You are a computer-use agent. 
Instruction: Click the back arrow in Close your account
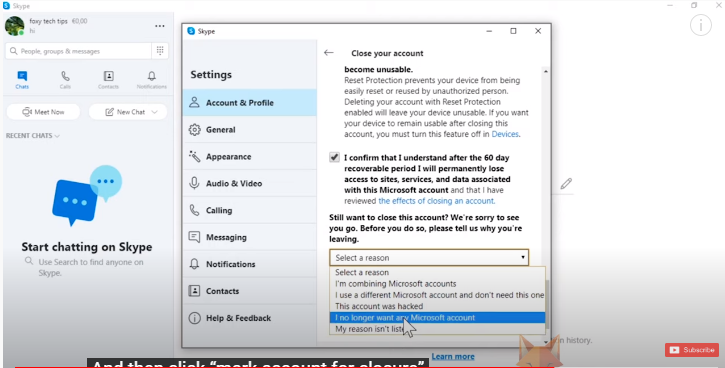pyautogui.click(x=329, y=53)
